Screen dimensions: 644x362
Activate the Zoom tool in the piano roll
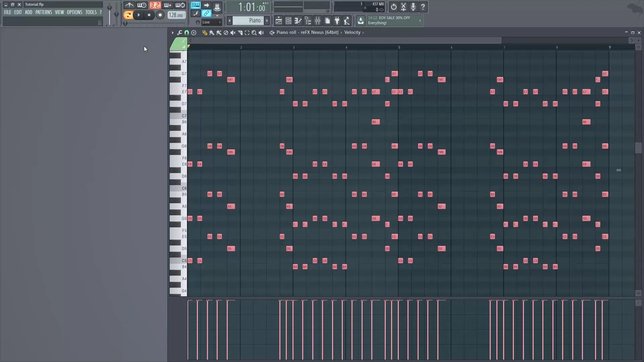tap(254, 33)
